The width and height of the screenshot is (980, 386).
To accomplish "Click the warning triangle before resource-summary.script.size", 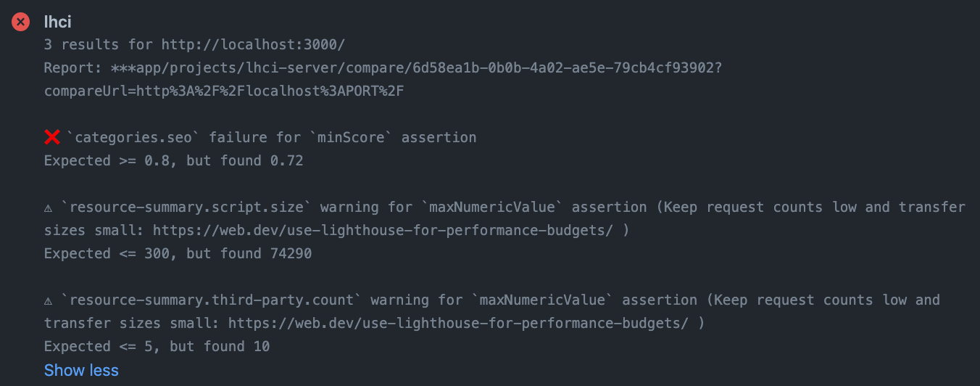I will [49, 208].
